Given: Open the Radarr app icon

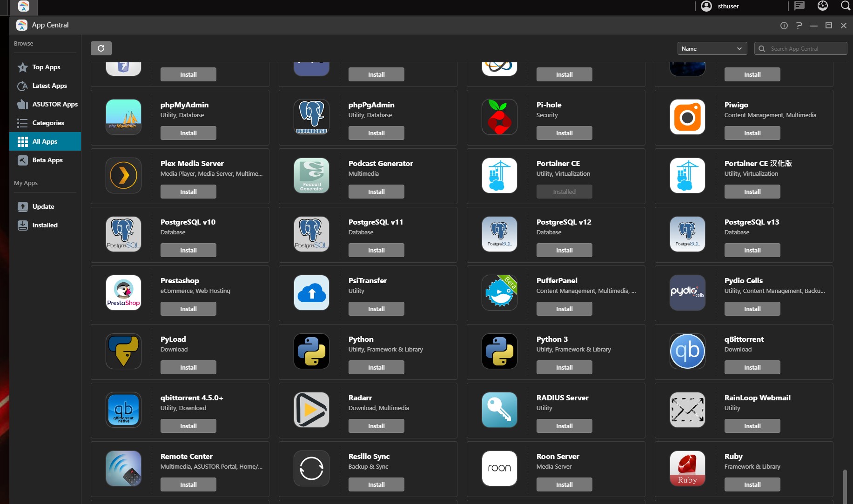Looking at the screenshot, I should 311,410.
